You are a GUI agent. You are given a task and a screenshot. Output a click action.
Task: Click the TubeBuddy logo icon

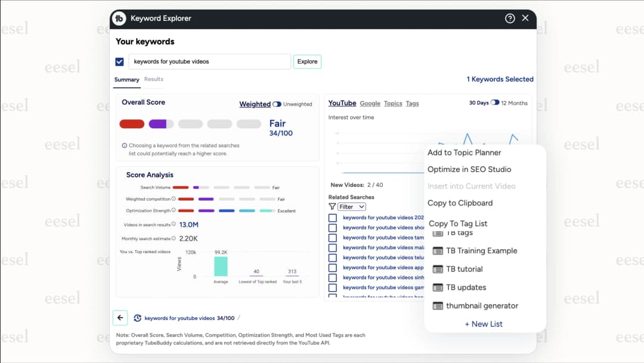click(119, 19)
